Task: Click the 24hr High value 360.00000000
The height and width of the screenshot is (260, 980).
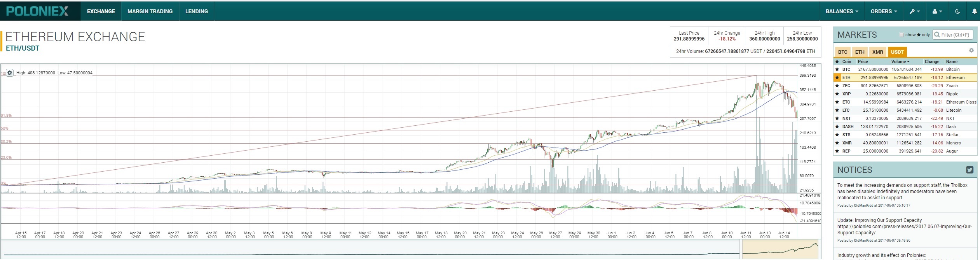Action: click(765, 39)
